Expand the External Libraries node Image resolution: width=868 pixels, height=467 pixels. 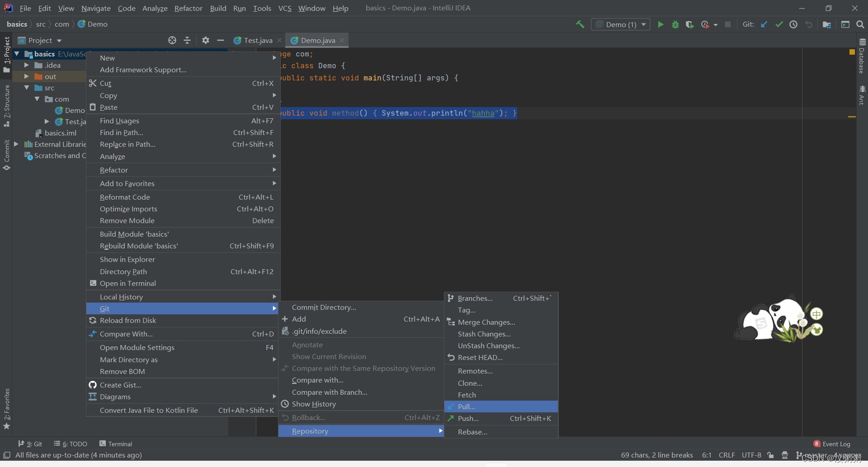[x=16, y=144]
